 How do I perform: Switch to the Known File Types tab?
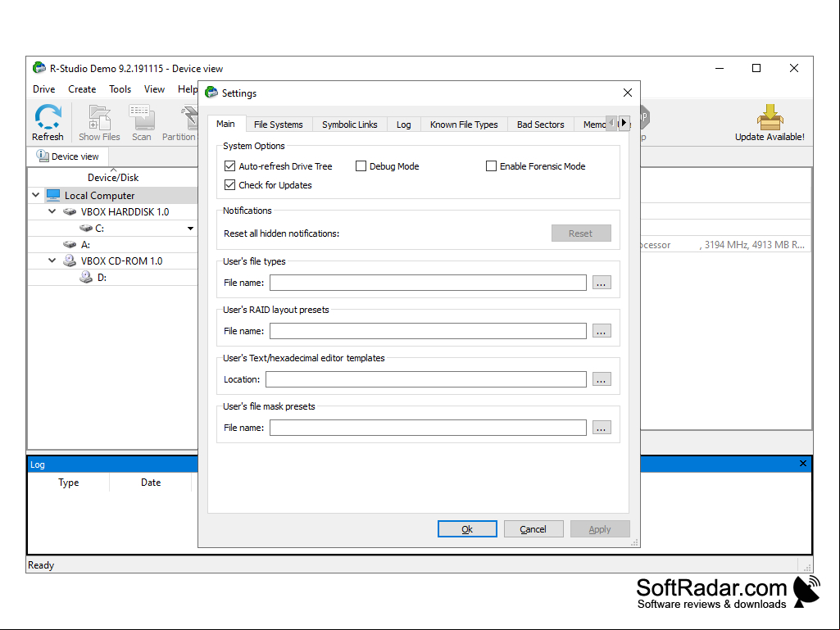[x=464, y=125]
